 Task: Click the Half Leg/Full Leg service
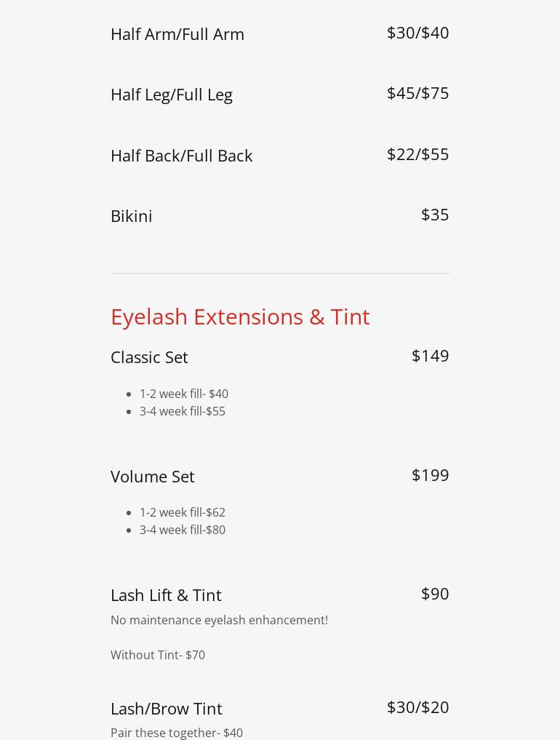(x=172, y=95)
